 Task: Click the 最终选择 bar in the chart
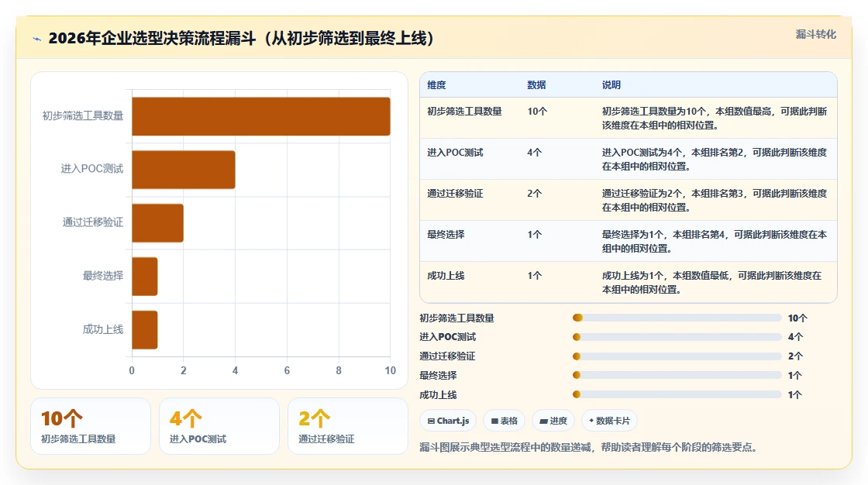coord(144,277)
